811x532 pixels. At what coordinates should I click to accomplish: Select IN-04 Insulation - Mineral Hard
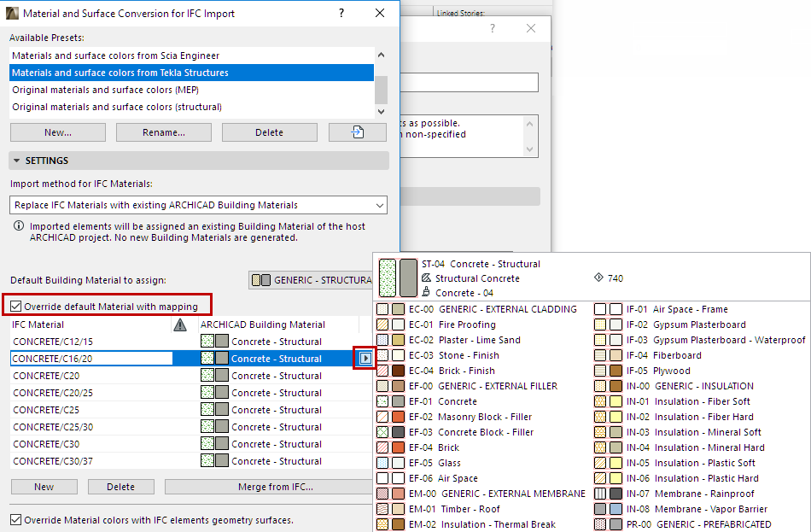[680, 447]
